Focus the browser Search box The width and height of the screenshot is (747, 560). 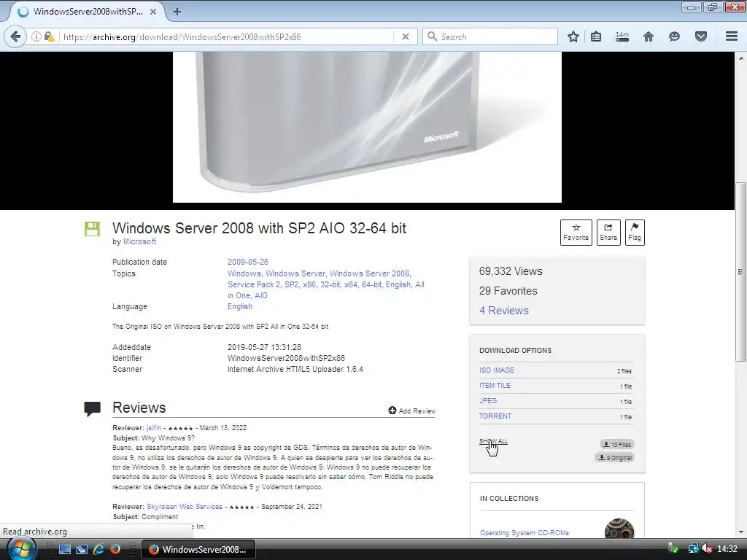click(491, 36)
